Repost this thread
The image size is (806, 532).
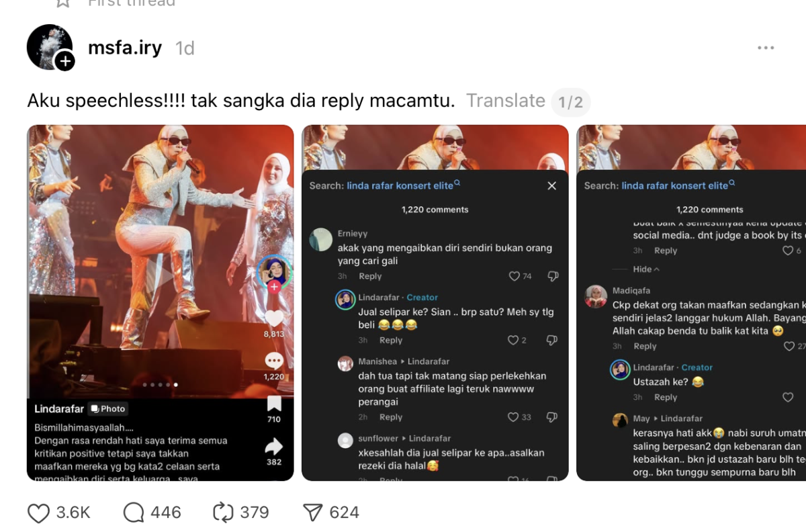pyautogui.click(x=223, y=513)
